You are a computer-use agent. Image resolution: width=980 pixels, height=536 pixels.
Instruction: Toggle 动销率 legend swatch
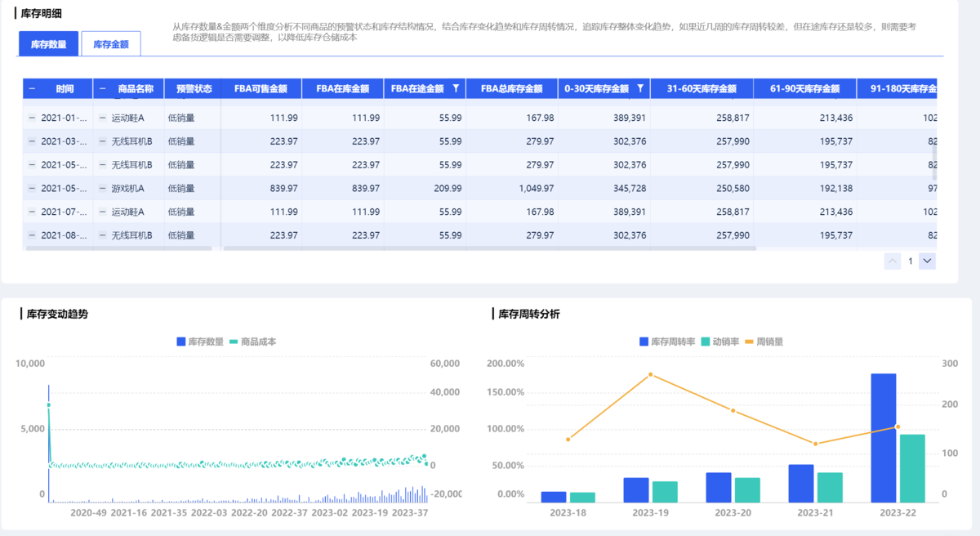click(x=706, y=342)
